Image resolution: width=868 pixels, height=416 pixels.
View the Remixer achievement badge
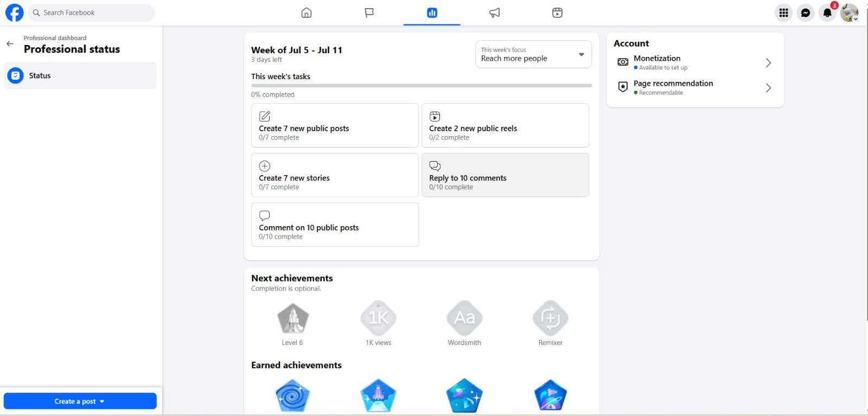click(x=550, y=318)
